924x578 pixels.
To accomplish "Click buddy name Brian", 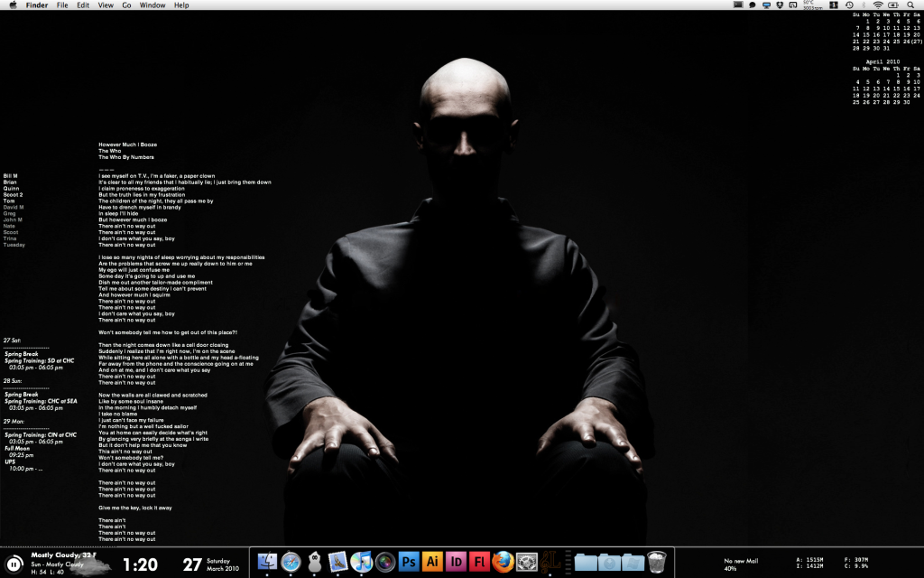I will click(10, 182).
